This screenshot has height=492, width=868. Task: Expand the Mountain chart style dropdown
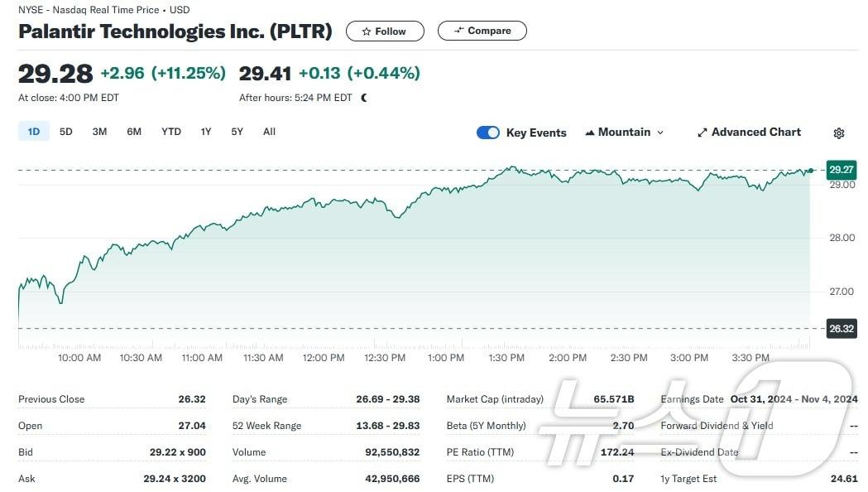pyautogui.click(x=659, y=133)
